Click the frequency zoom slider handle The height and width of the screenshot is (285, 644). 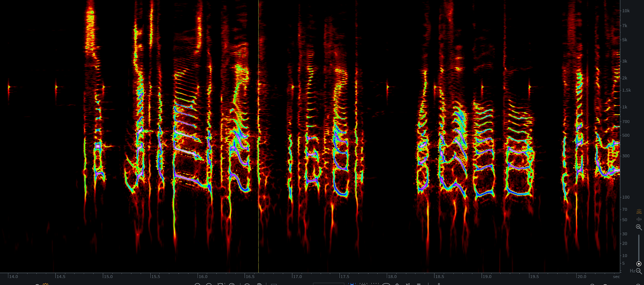click(x=639, y=264)
